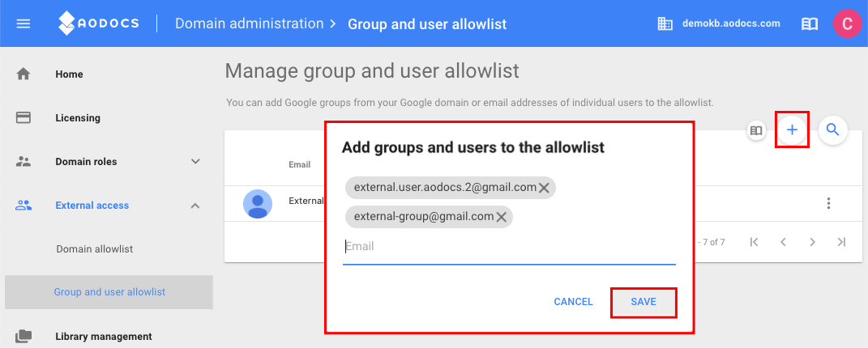Open the search magnifier icon
The image size is (868, 348).
pos(832,129)
